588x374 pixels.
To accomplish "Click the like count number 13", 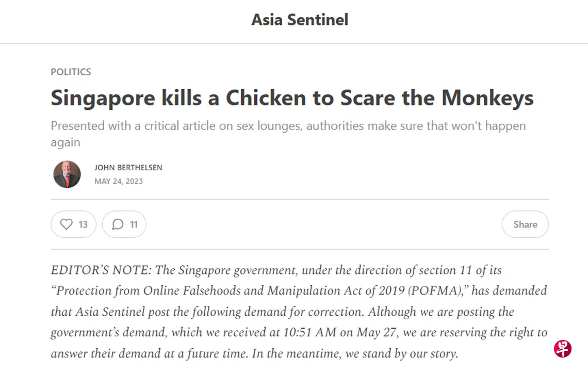I will click(x=83, y=224).
